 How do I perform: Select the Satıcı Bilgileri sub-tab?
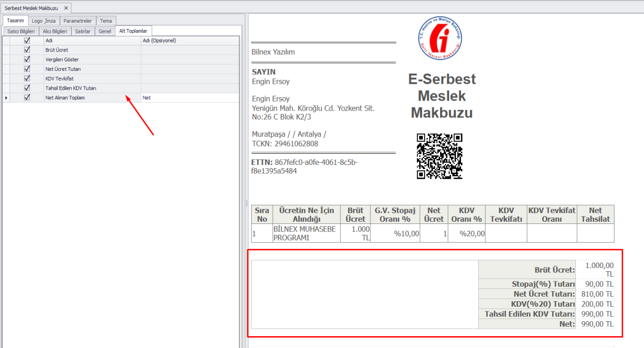pos(20,31)
